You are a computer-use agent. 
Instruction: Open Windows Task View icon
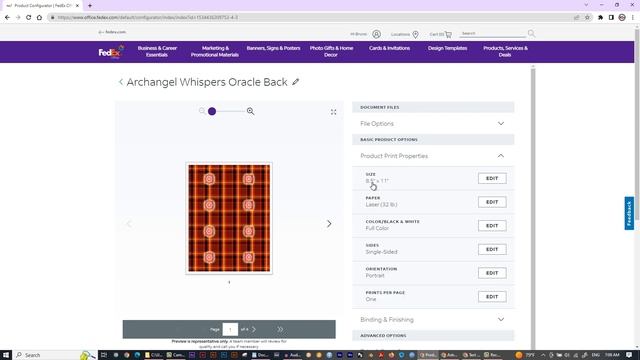coord(104,355)
